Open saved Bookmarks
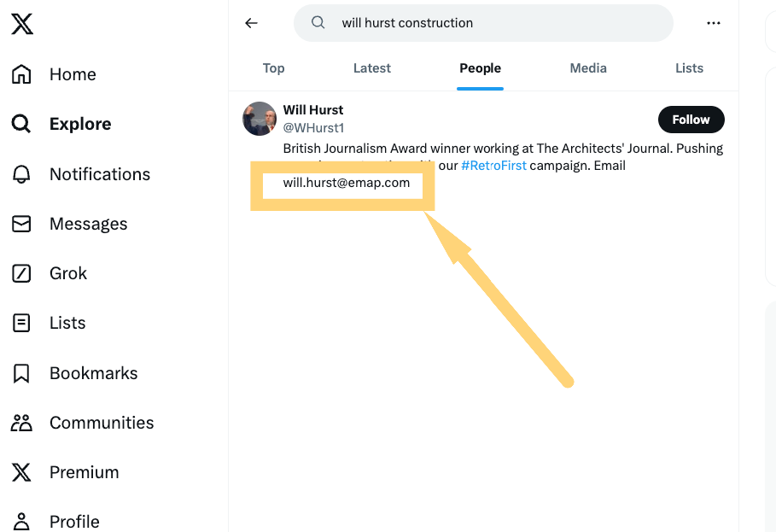The height and width of the screenshot is (532, 776). pyautogui.click(x=94, y=373)
